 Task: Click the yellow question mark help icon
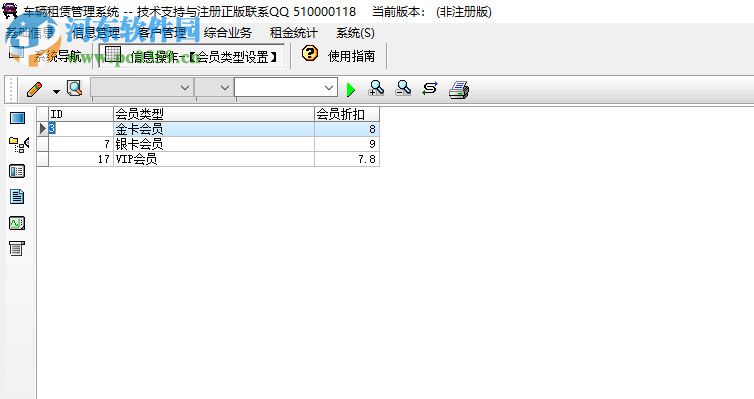click(x=310, y=53)
